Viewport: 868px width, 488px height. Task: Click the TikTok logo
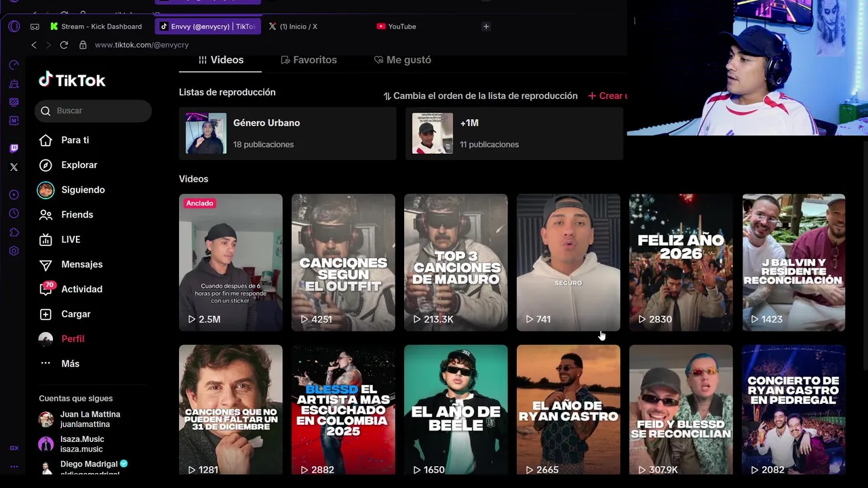72,80
